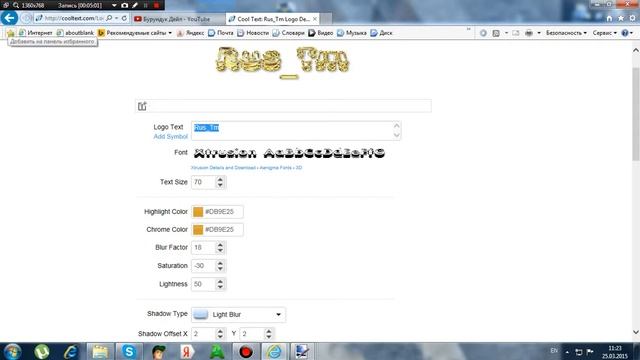Click the read mail icon in command bar

tap(516, 33)
